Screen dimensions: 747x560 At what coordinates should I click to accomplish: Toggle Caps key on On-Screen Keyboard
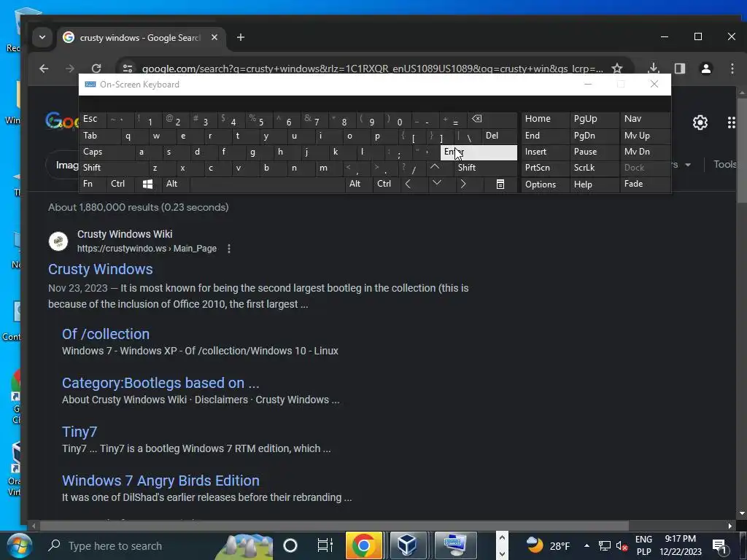[107, 152]
